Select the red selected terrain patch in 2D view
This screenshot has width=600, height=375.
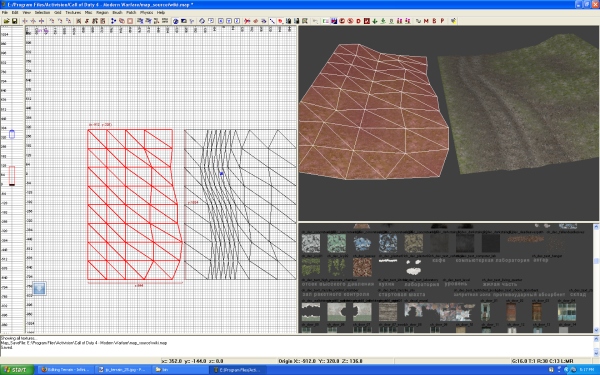(134, 205)
